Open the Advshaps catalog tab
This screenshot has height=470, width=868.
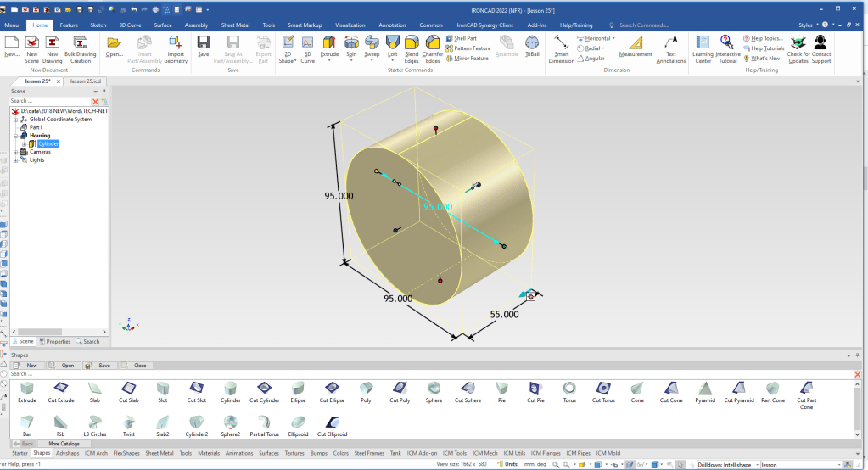(67, 453)
